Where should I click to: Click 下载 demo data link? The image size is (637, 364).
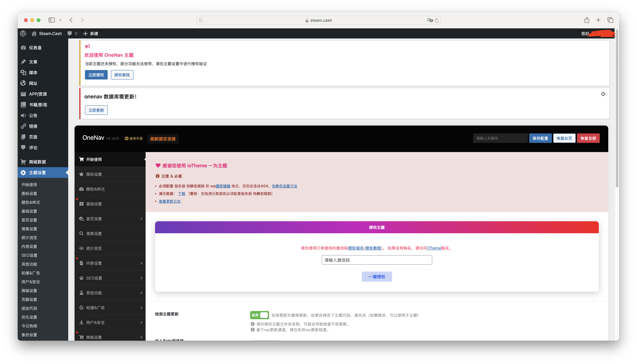(181, 194)
